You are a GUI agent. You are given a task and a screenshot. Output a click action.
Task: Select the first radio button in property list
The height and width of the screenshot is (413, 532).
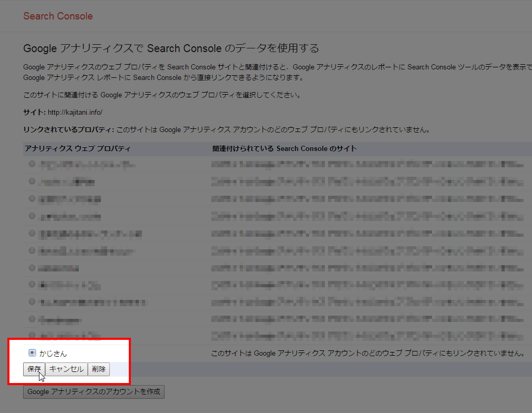coord(32,164)
